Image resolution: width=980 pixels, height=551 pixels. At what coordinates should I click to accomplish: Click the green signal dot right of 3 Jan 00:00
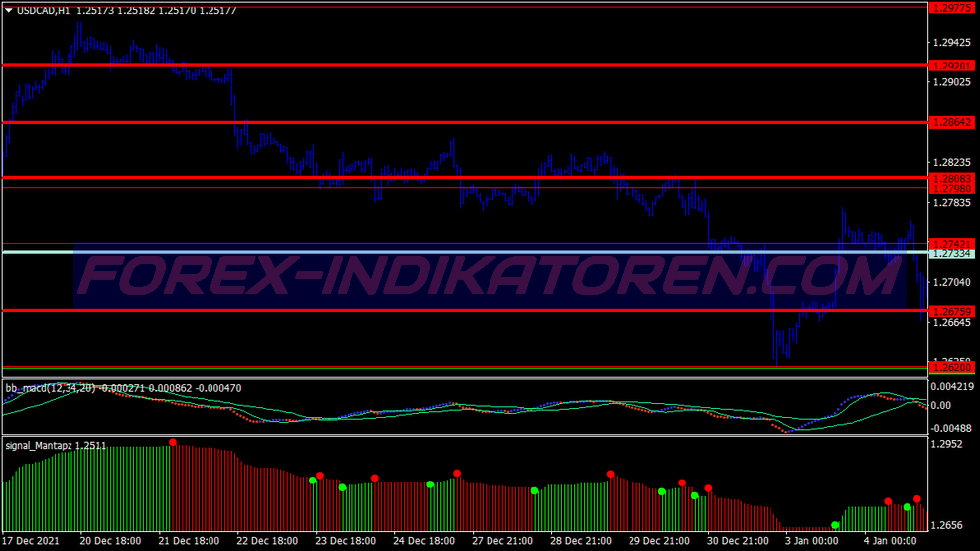(835, 525)
